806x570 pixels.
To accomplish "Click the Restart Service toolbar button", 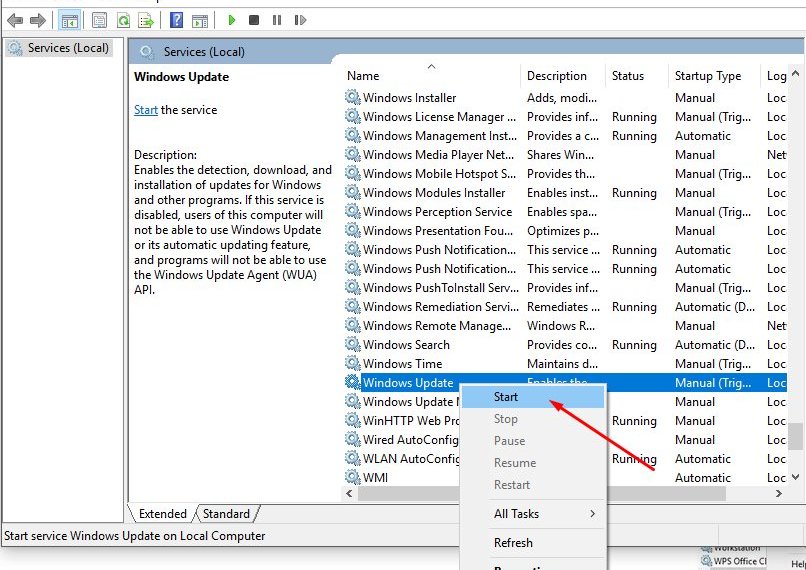I will [300, 20].
